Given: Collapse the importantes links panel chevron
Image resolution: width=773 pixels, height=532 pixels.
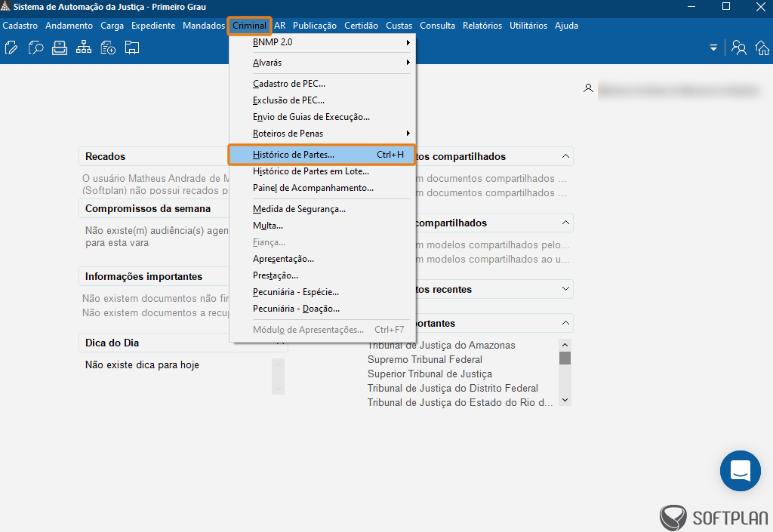Looking at the screenshot, I should click(565, 323).
